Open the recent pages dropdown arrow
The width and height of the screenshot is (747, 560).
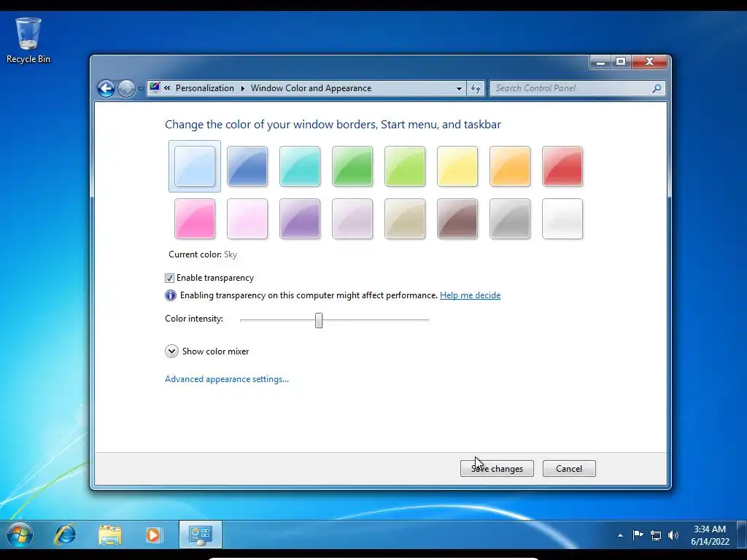coord(141,89)
